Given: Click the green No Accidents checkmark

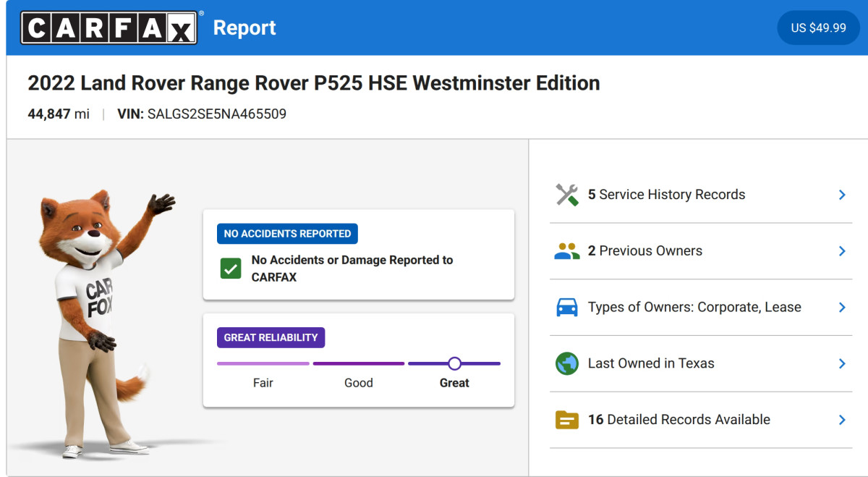Looking at the screenshot, I should (231, 269).
